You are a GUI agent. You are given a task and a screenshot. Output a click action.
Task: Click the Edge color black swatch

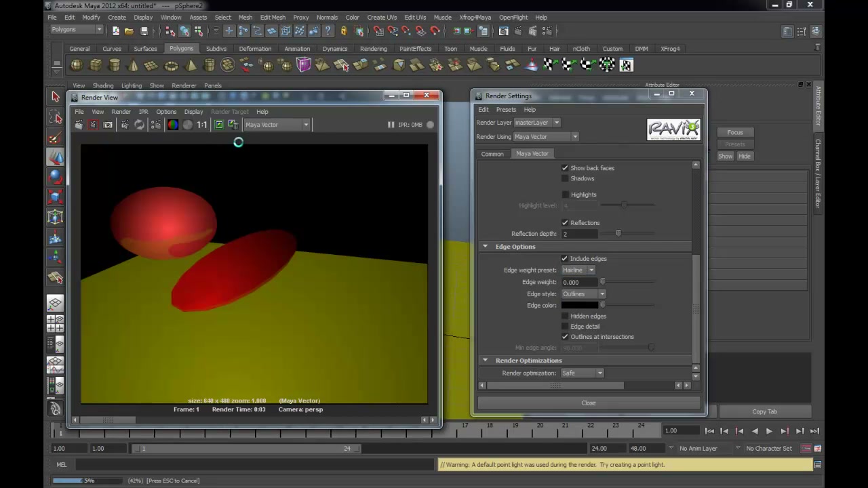tap(579, 306)
